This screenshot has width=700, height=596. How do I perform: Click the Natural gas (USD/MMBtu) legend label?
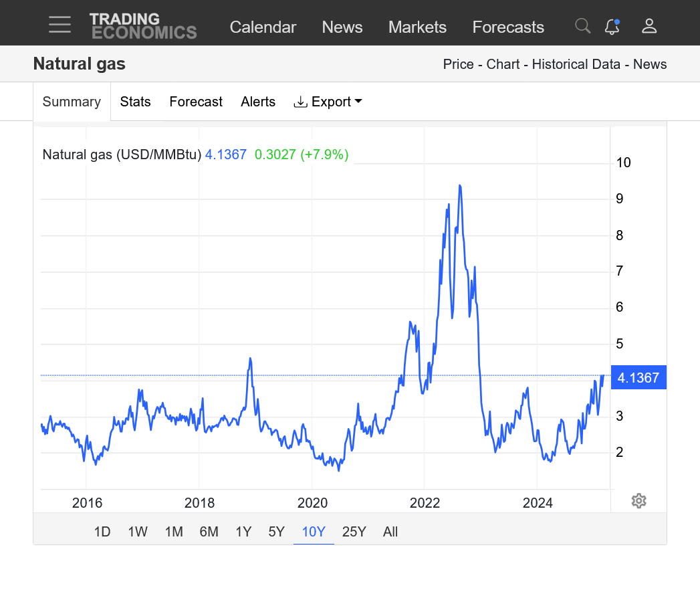tap(122, 155)
